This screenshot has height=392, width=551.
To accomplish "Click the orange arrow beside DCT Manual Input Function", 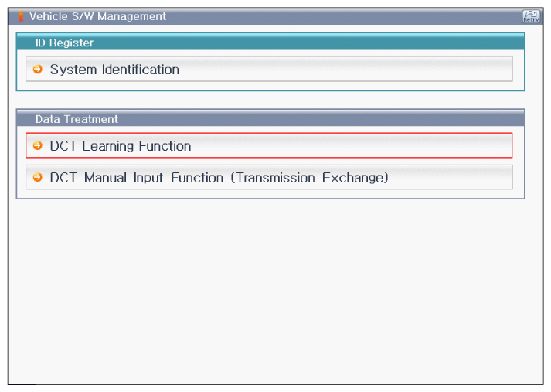I will pos(38,177).
